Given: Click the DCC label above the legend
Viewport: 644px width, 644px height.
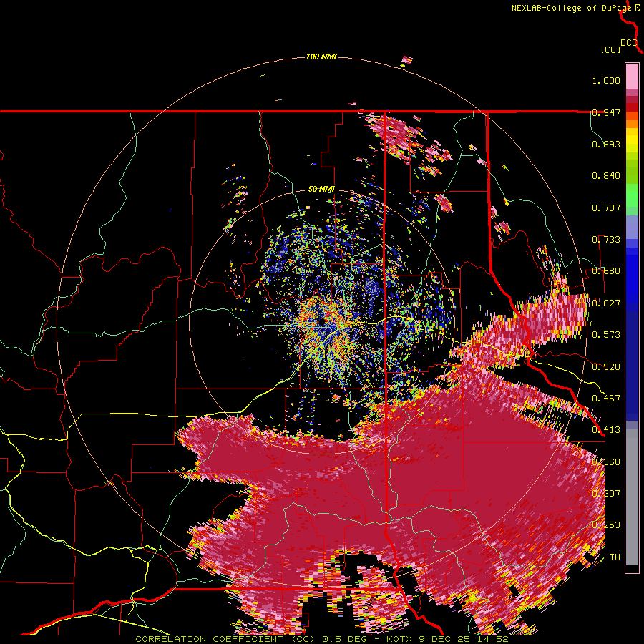Looking at the screenshot, I should [629, 43].
